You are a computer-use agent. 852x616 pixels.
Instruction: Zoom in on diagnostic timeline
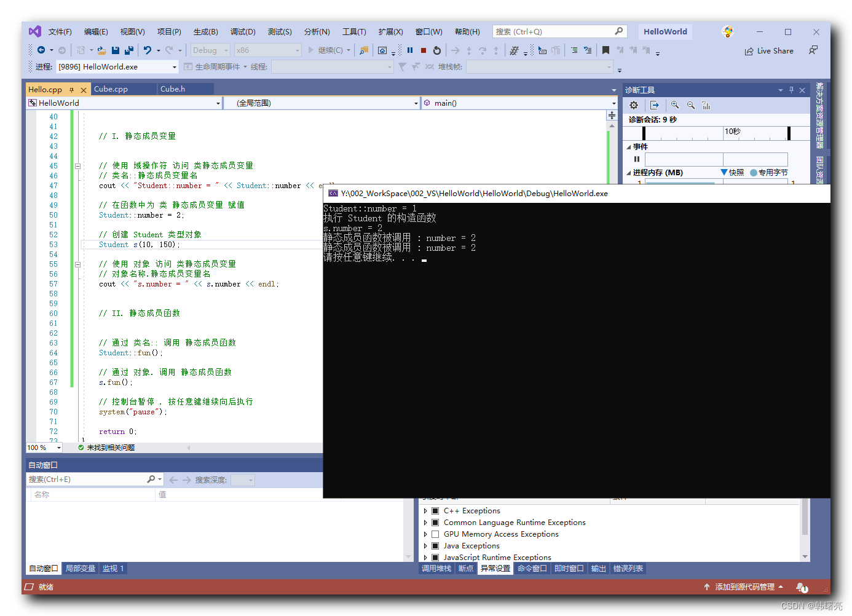pyautogui.click(x=675, y=105)
